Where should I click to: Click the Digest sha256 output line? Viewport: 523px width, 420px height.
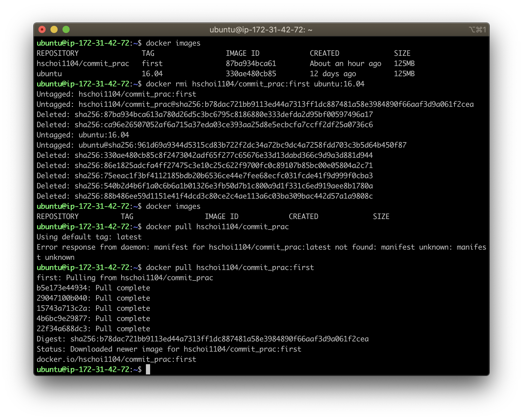203,339
